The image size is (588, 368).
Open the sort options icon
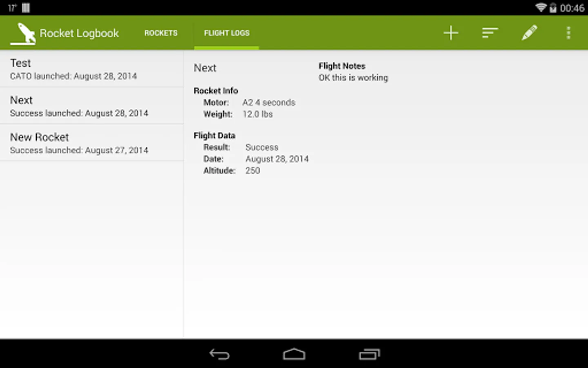point(490,32)
